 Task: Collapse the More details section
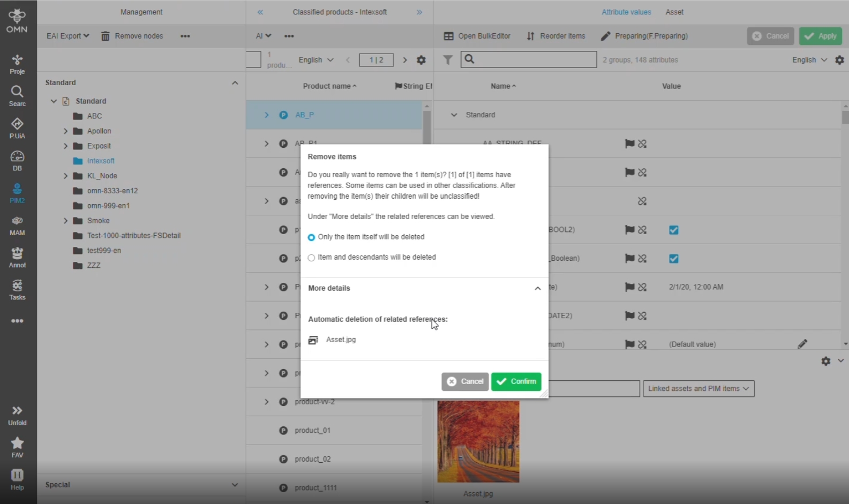pos(537,288)
